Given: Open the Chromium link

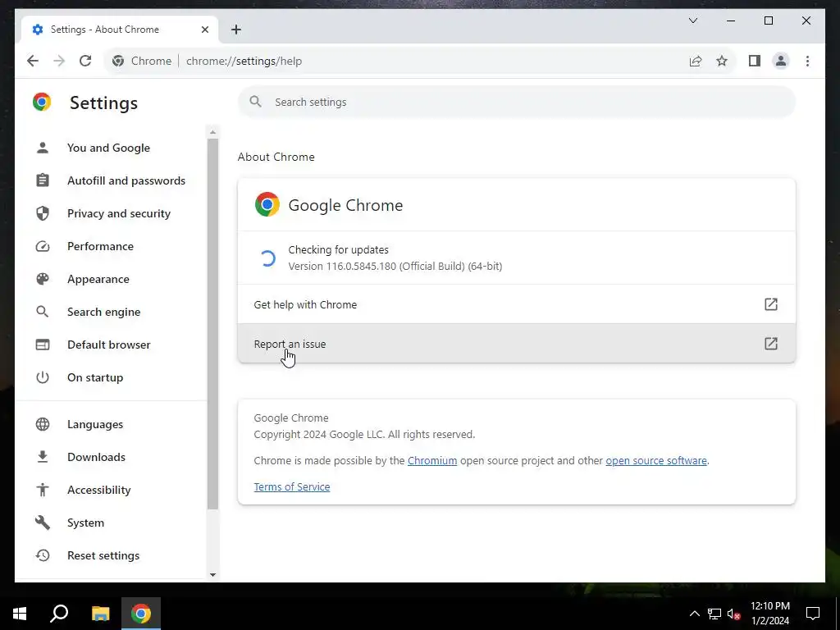Looking at the screenshot, I should [432, 461].
